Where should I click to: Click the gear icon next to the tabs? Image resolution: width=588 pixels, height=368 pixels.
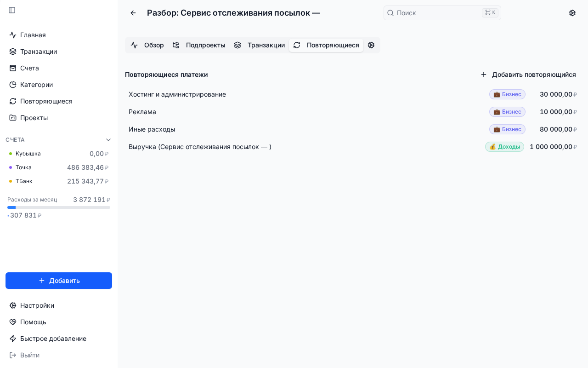pyautogui.click(x=371, y=45)
